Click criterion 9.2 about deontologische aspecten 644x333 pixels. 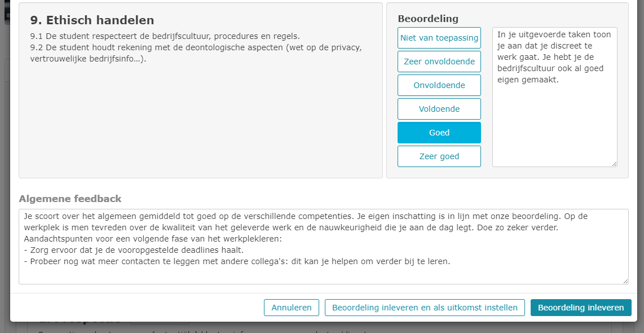pyautogui.click(x=196, y=53)
